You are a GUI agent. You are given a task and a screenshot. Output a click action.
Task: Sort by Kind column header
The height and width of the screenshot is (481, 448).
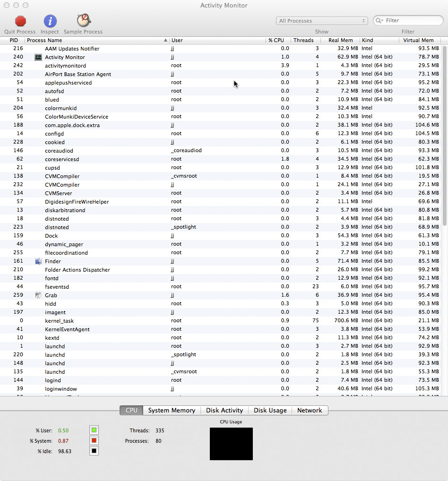click(x=379, y=40)
